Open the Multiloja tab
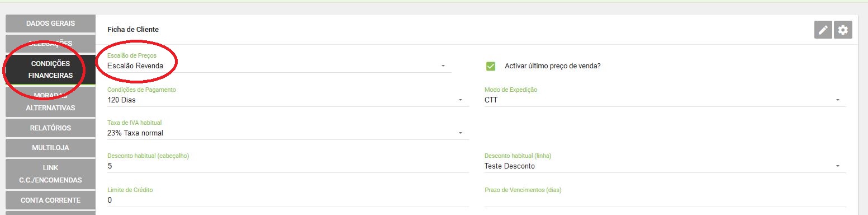Viewport: 868px width, 215px height. tap(50, 148)
